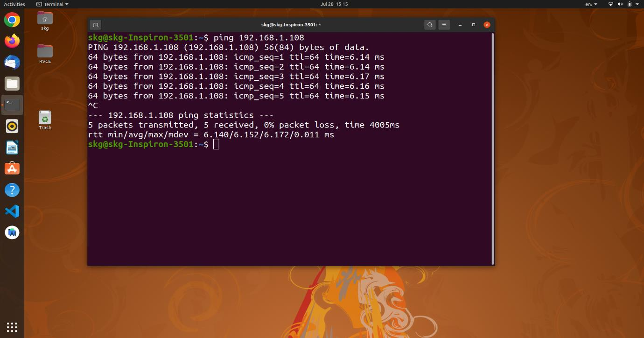Launch Firefox from the dock
This screenshot has width=644, height=338.
(12, 41)
